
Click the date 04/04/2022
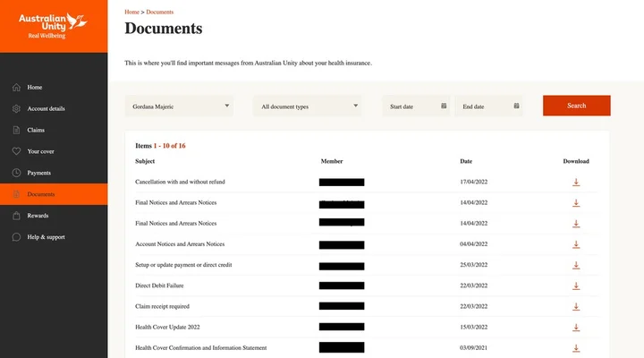click(473, 244)
